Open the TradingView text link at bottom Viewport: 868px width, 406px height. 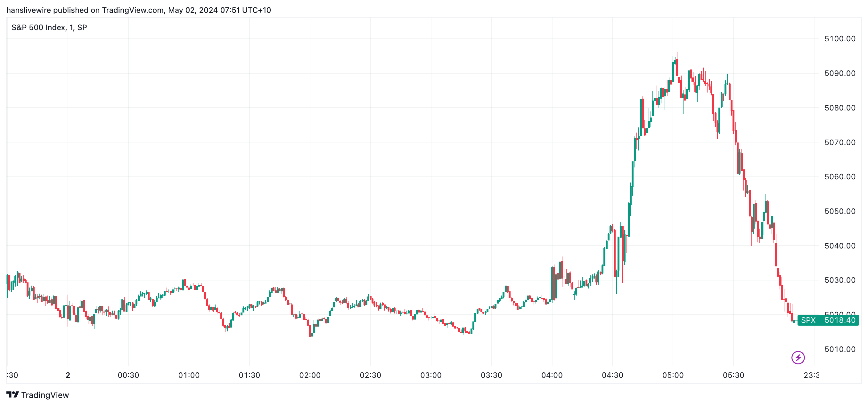[x=45, y=395]
